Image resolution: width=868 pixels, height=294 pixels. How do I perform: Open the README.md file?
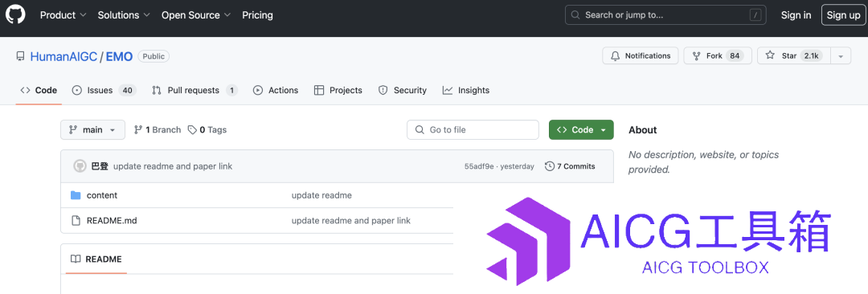112,220
